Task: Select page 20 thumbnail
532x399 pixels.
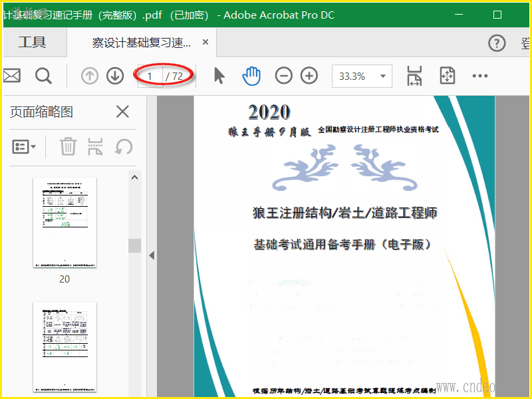Action: 65,223
